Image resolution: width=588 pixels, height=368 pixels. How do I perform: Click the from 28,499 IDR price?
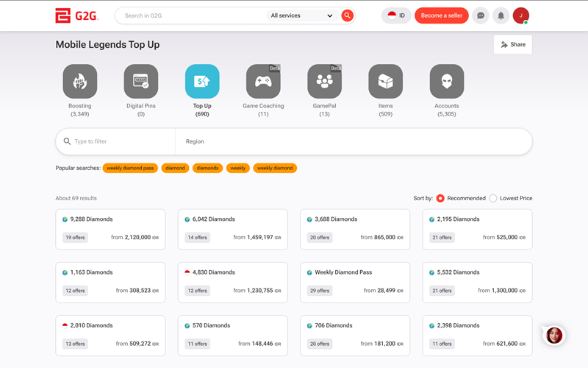[x=383, y=290]
